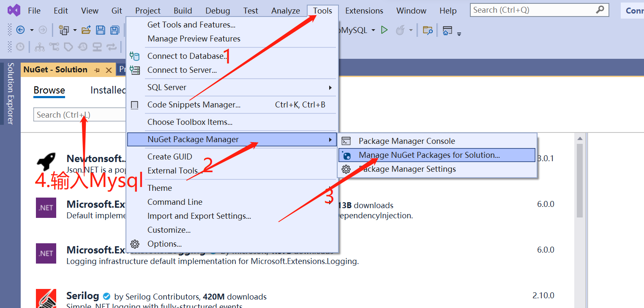Open the View menu
This screenshot has height=308, width=644.
click(x=90, y=11)
